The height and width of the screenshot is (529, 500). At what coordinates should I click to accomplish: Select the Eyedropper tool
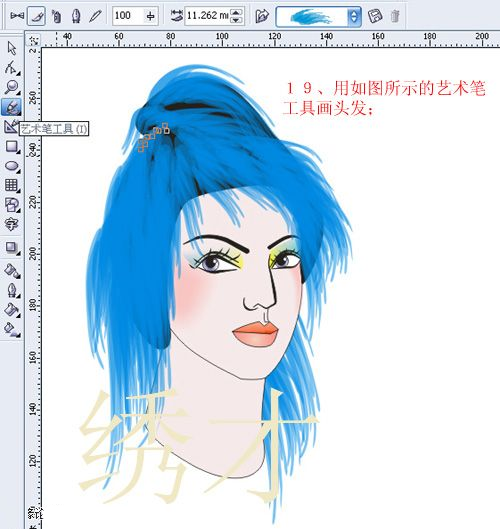tap(12, 270)
